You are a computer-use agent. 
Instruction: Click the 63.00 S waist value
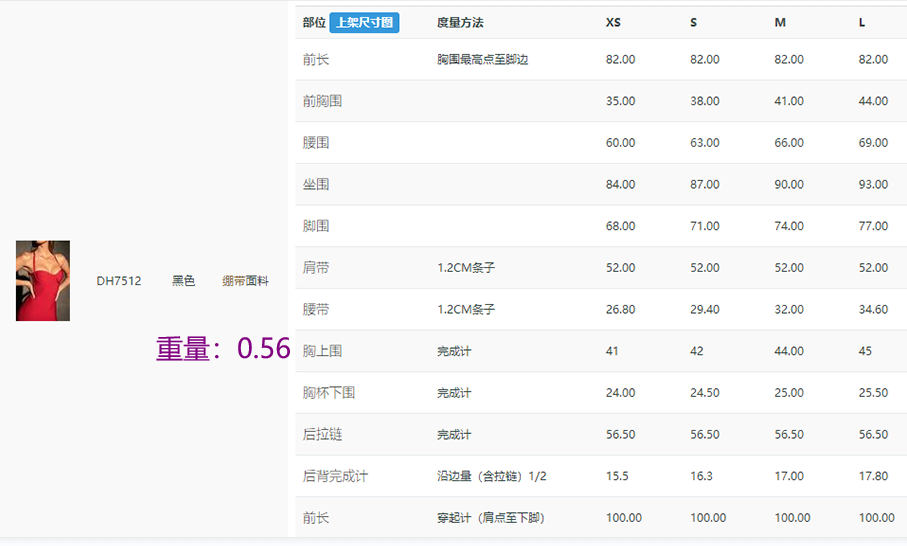coord(705,143)
